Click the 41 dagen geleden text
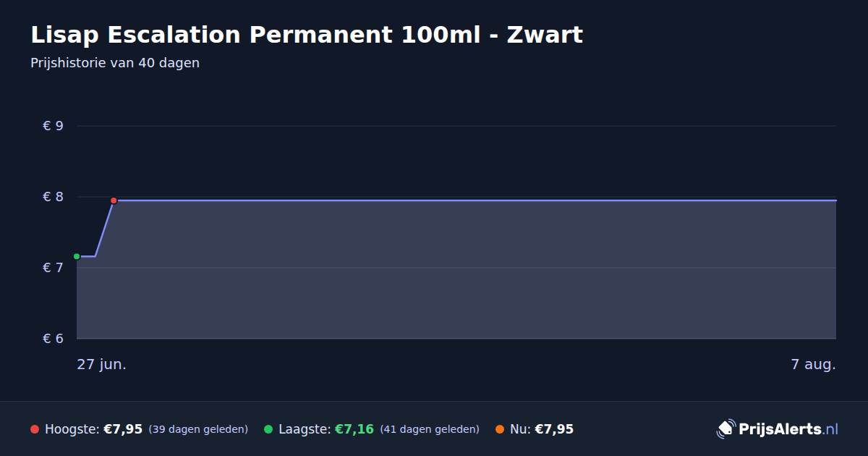The image size is (868, 456). point(430,429)
